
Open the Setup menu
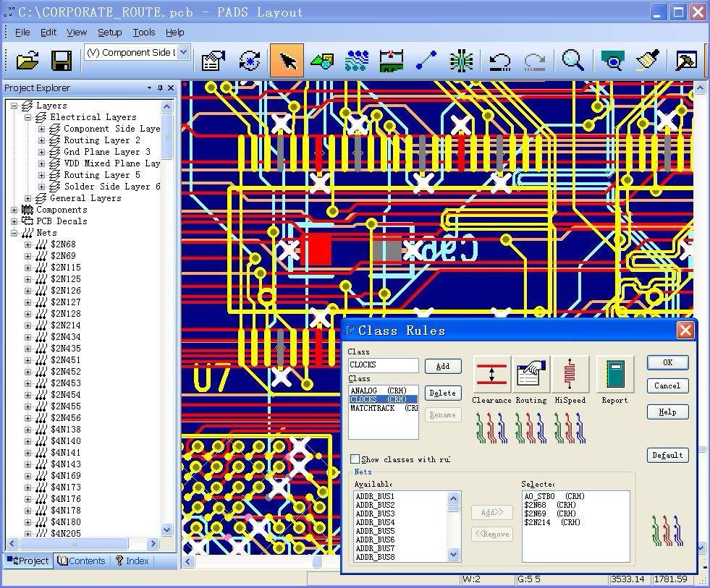(x=109, y=33)
